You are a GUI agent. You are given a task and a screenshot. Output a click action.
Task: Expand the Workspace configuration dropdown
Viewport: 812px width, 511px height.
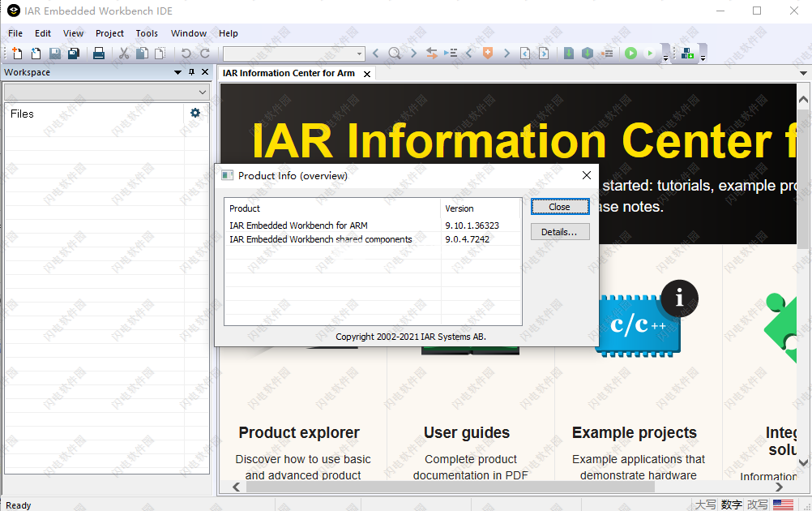[203, 92]
